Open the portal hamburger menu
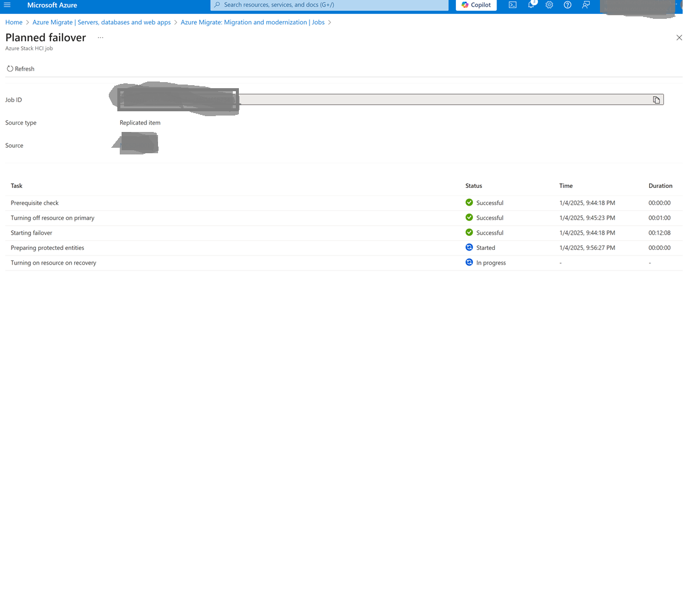This screenshot has height=616, width=696. point(7,5)
